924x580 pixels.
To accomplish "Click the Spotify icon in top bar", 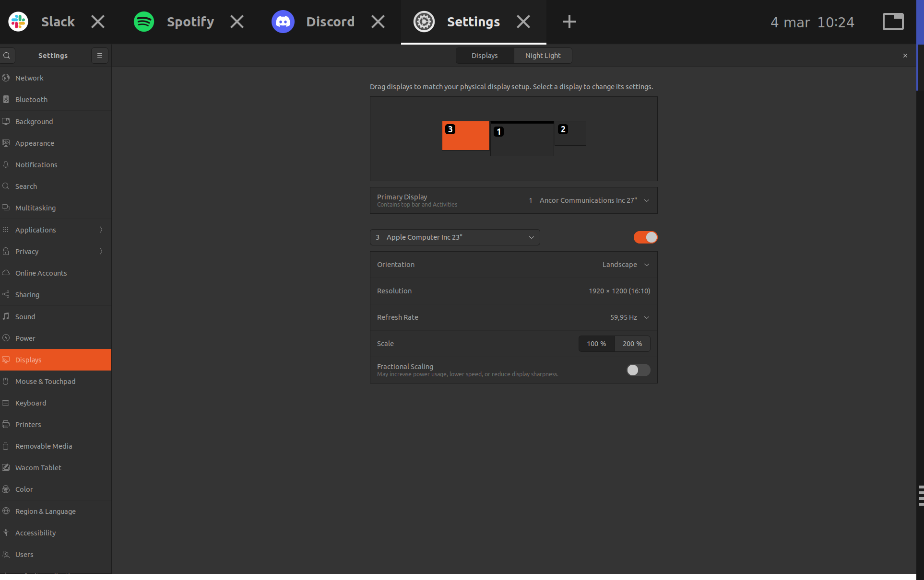I will coord(143,22).
